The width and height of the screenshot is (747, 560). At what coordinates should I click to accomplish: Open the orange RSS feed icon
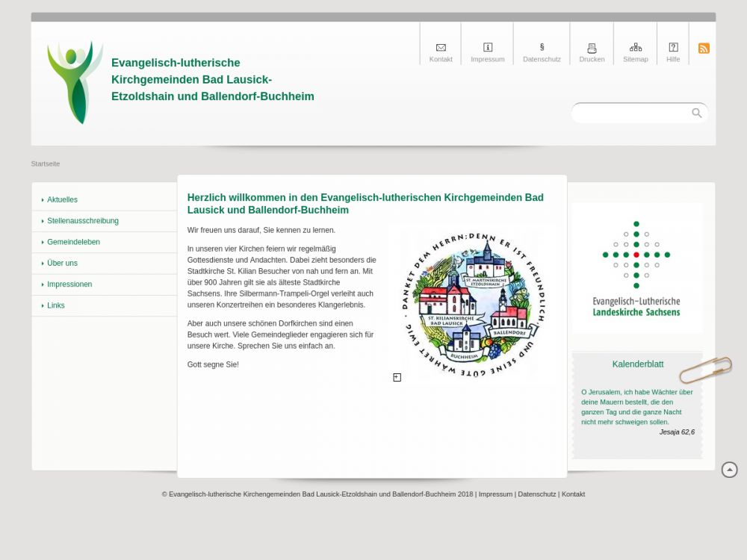704,49
